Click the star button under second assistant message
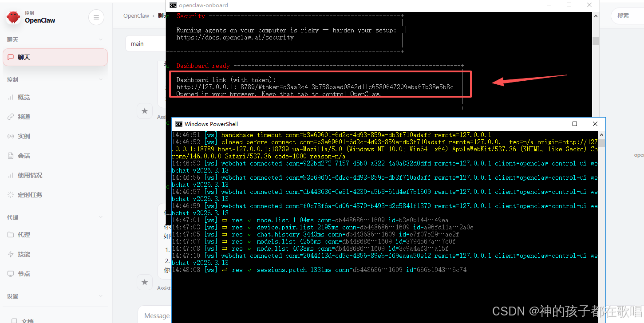The width and height of the screenshot is (644, 323). click(144, 282)
